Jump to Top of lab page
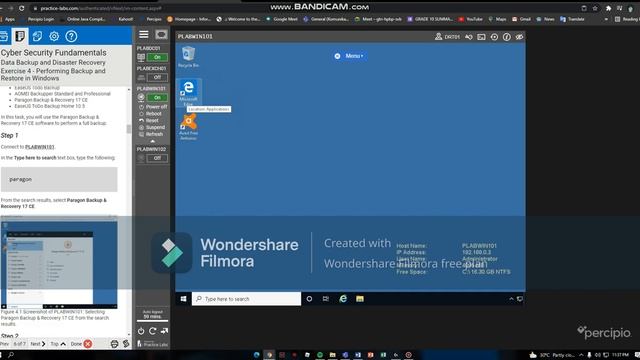640x360 pixels. (58, 344)
